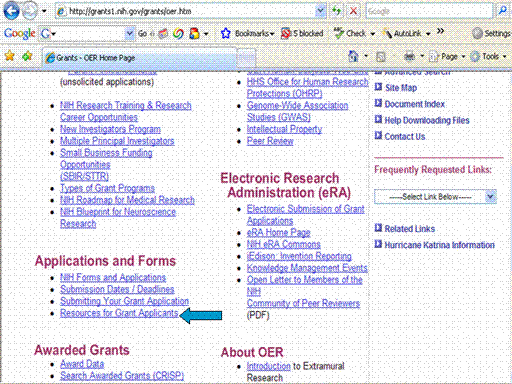Open the Page menu
Viewport: 512px width, 384px height.
[447, 57]
